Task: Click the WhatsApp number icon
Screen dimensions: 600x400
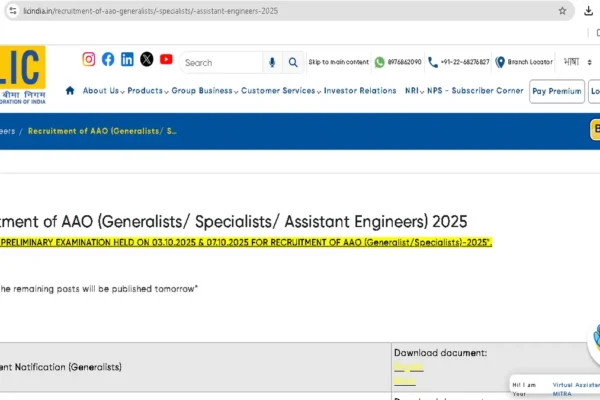Action: point(379,62)
